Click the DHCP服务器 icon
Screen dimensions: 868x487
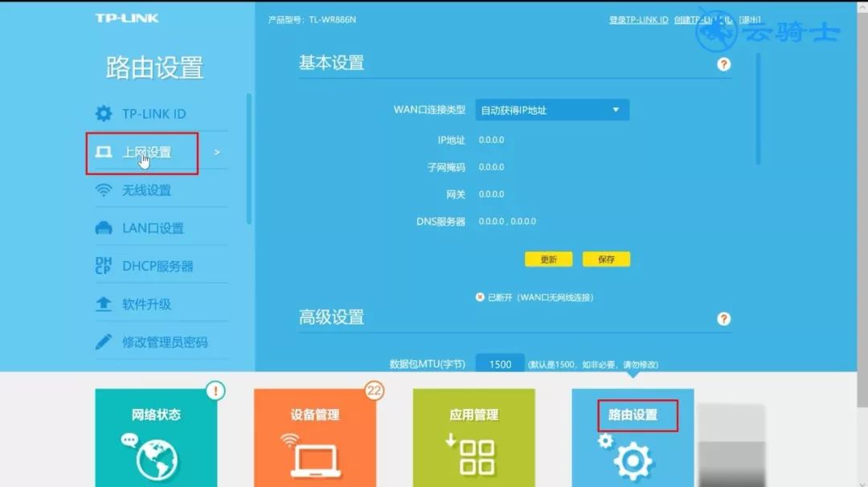tap(104, 266)
